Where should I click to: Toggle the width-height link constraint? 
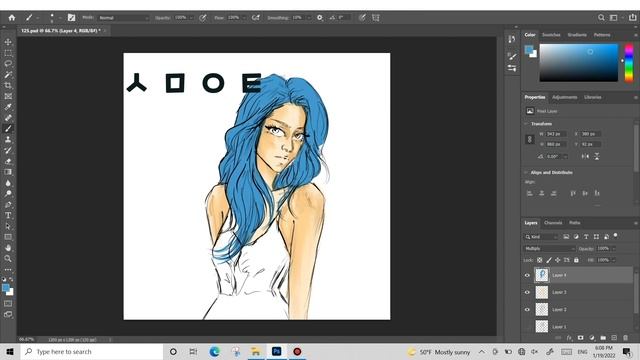pyautogui.click(x=530, y=139)
